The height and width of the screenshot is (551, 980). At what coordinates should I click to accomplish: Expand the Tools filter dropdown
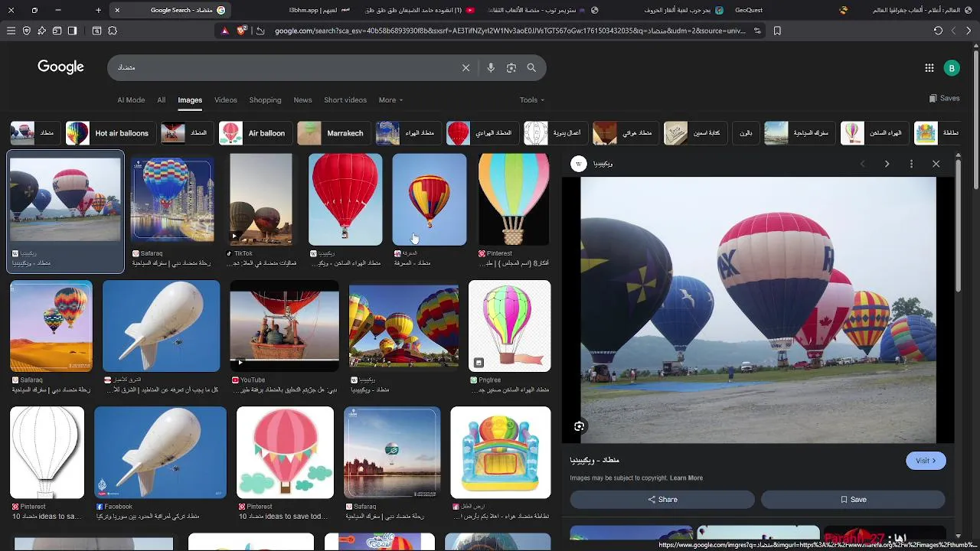[532, 100]
